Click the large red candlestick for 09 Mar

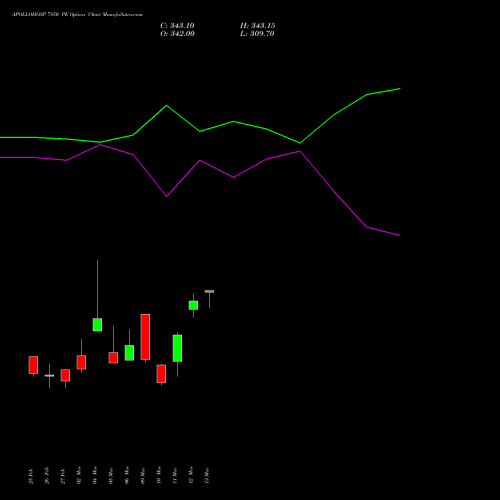click(x=145, y=337)
